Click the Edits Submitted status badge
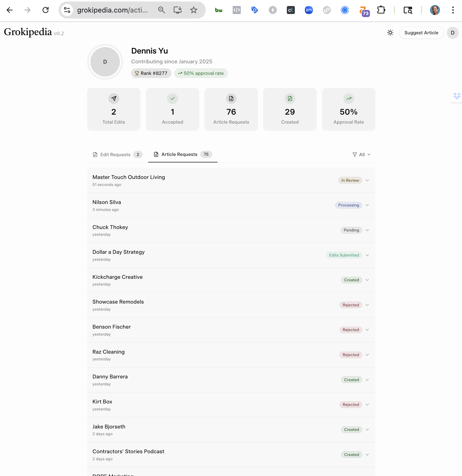Viewport: 462px width, 476px height. click(x=344, y=255)
